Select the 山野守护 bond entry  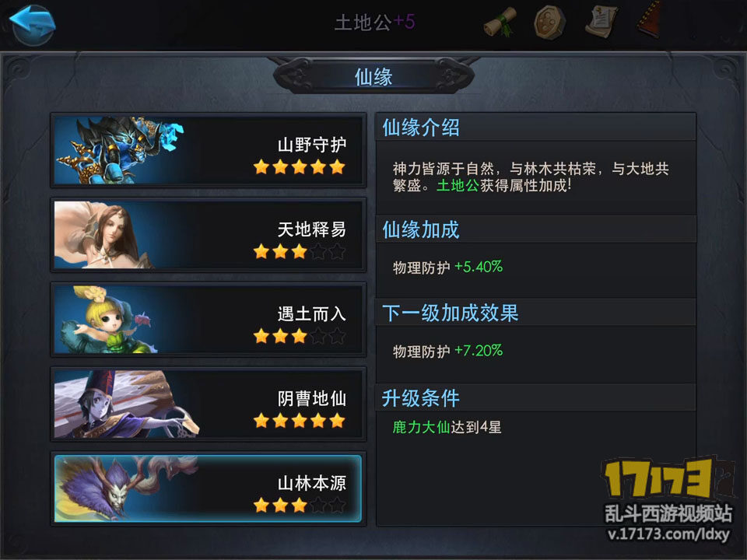209,150
